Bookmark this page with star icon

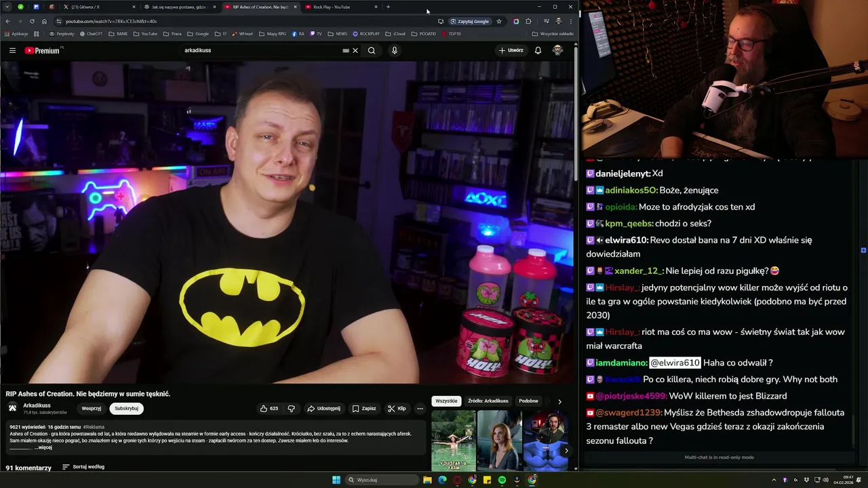tap(499, 21)
